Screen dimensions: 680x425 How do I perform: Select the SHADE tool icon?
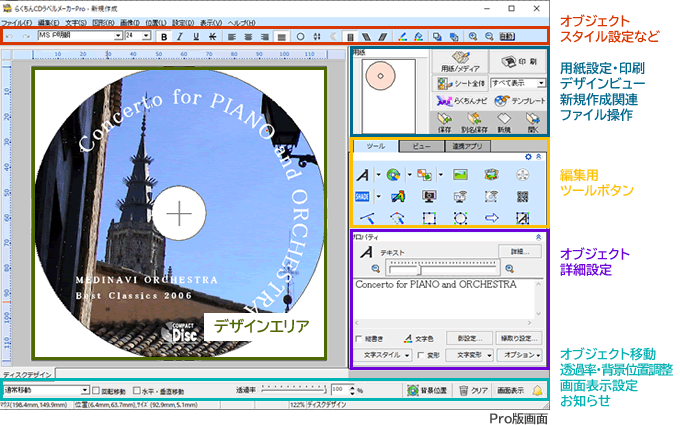click(x=362, y=196)
